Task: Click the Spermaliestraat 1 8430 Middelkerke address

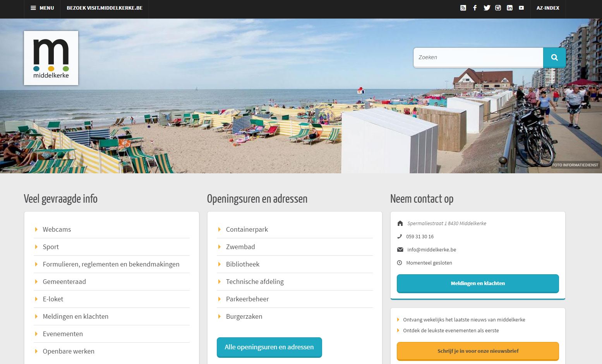Action: 447,223
